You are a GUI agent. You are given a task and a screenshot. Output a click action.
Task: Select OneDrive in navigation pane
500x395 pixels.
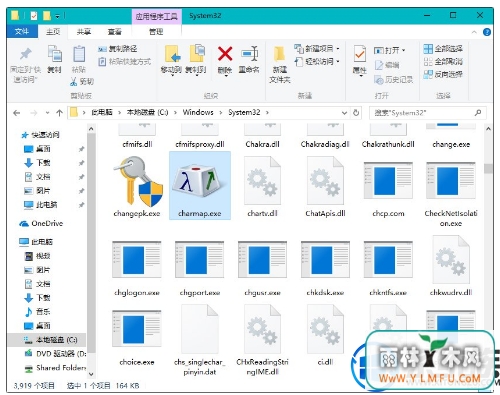pyautogui.click(x=41, y=223)
